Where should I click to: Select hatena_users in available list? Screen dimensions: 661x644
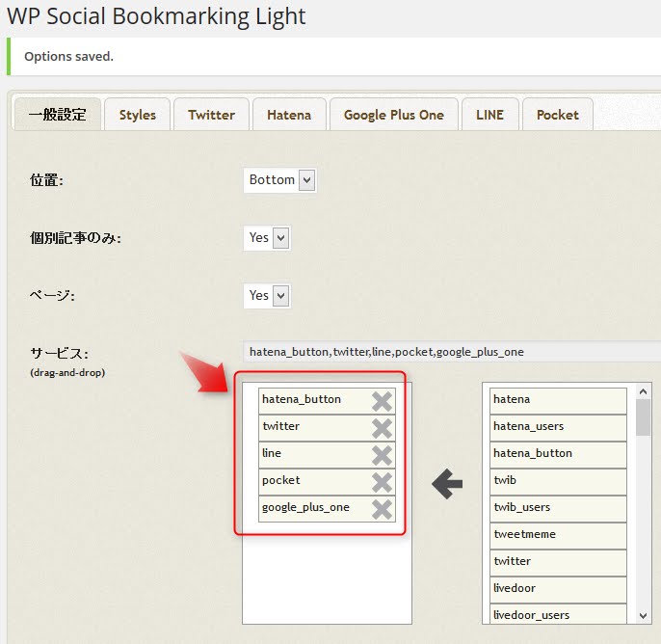558,428
